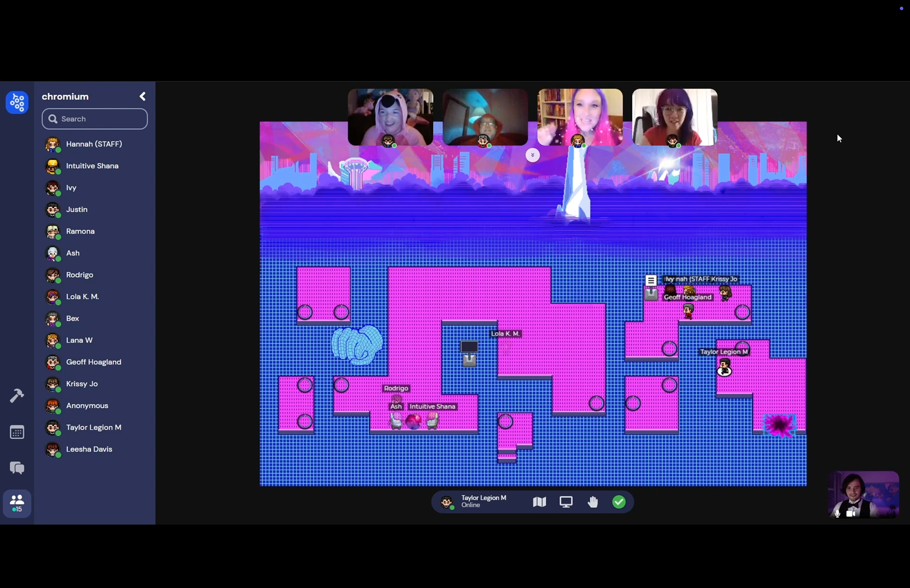Toggle the green availability checkmark
The height and width of the screenshot is (588, 910).
click(619, 502)
